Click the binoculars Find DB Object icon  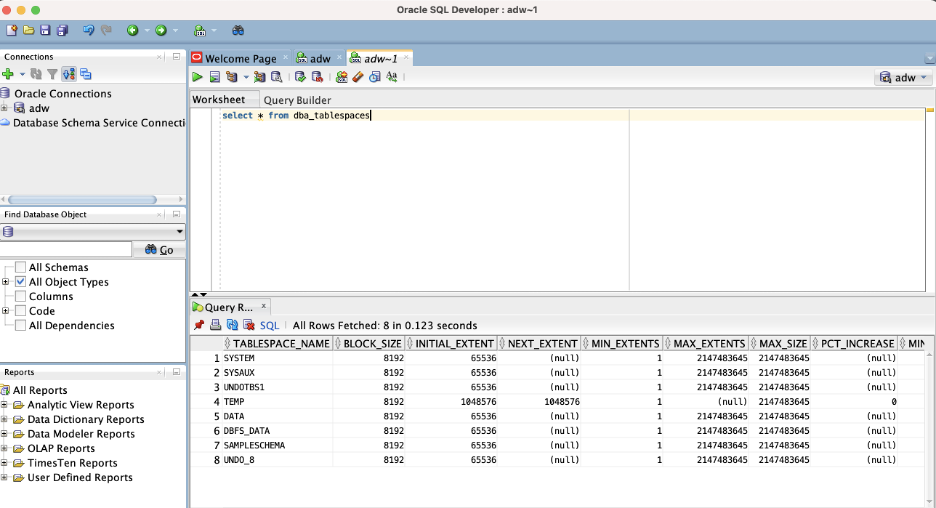pyautogui.click(x=238, y=30)
